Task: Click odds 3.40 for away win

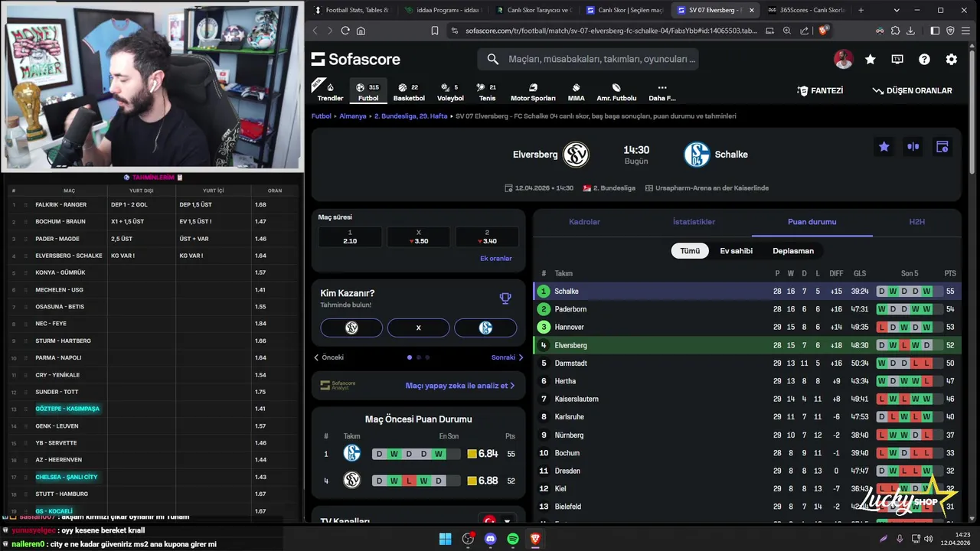Action: click(x=487, y=237)
